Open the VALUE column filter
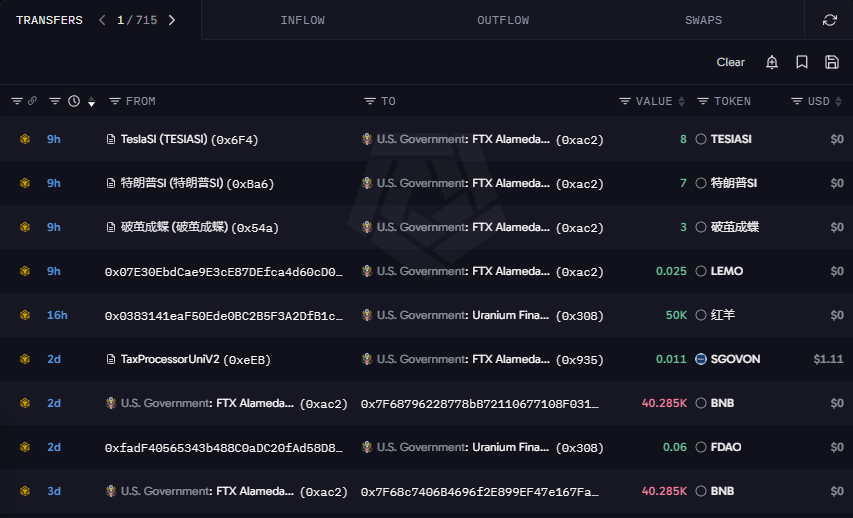Image resolution: width=853 pixels, height=518 pixels. coord(625,101)
